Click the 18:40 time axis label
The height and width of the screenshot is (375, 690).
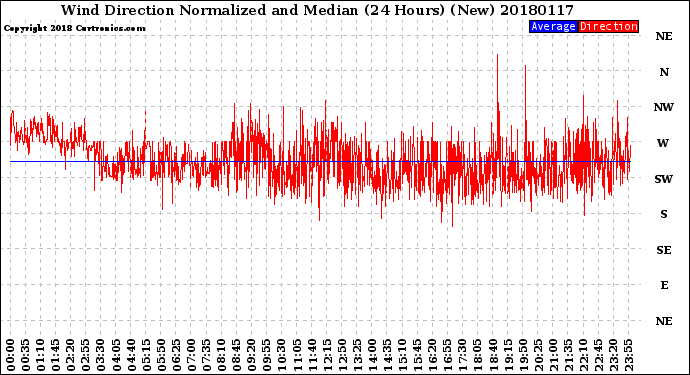493,355
